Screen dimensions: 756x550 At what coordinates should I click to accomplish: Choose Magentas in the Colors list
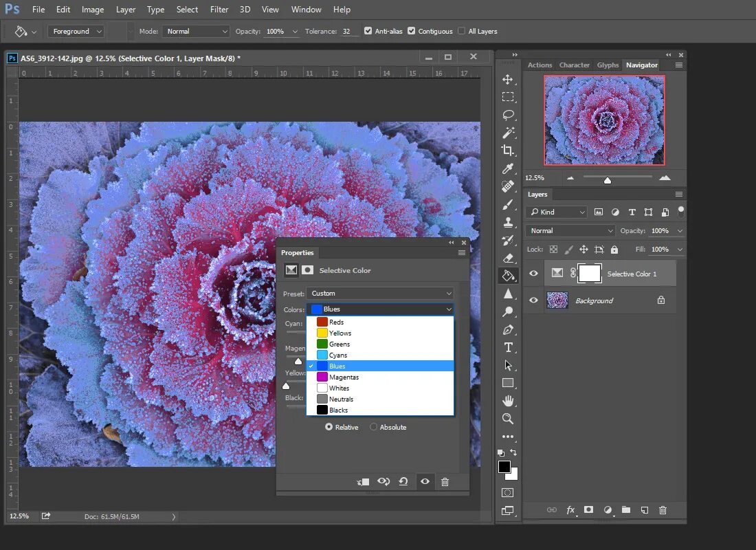point(381,377)
